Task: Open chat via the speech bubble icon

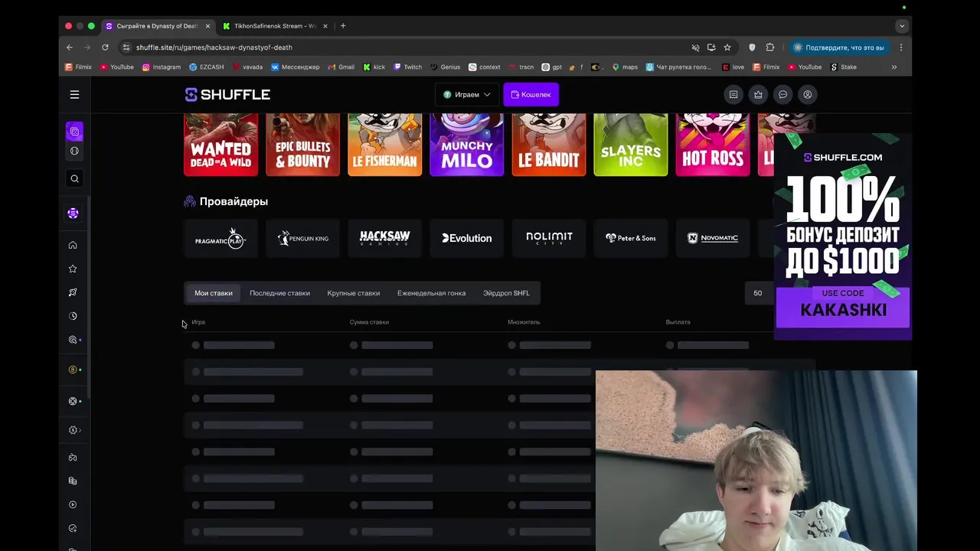Action: (x=782, y=95)
